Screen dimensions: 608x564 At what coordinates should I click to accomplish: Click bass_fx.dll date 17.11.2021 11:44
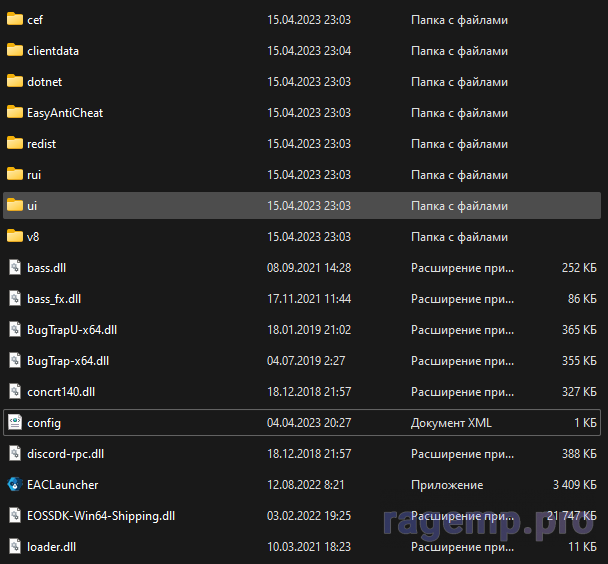[309, 299]
